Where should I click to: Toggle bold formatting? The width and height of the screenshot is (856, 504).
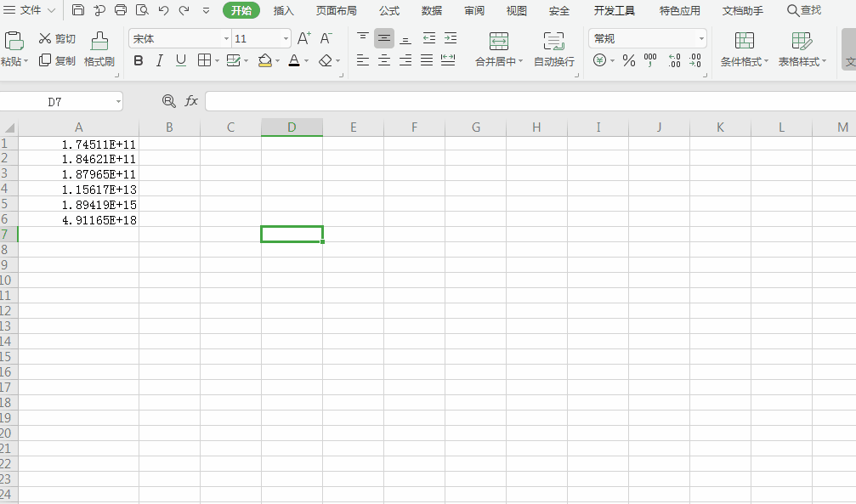tap(139, 60)
